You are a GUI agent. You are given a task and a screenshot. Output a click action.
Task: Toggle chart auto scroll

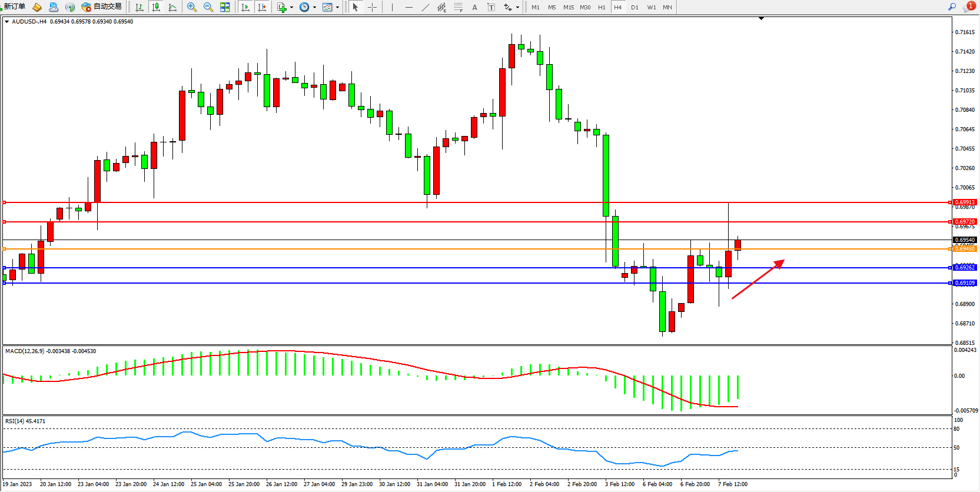245,7
